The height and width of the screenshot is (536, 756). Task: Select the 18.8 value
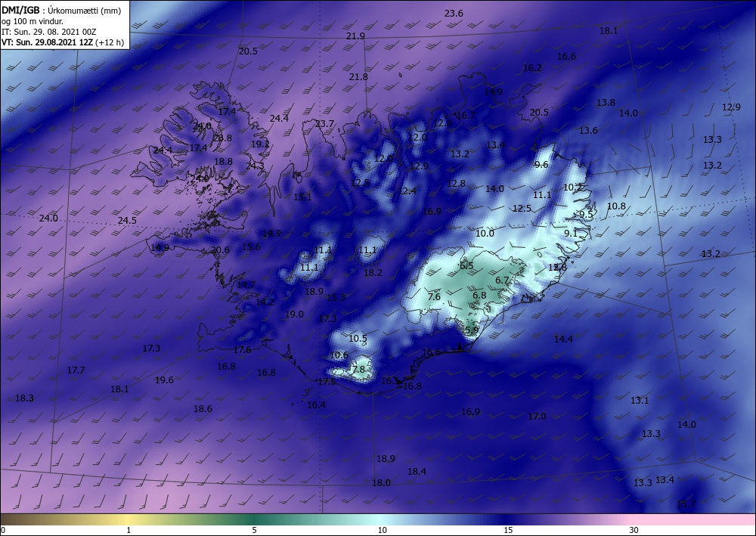click(223, 162)
